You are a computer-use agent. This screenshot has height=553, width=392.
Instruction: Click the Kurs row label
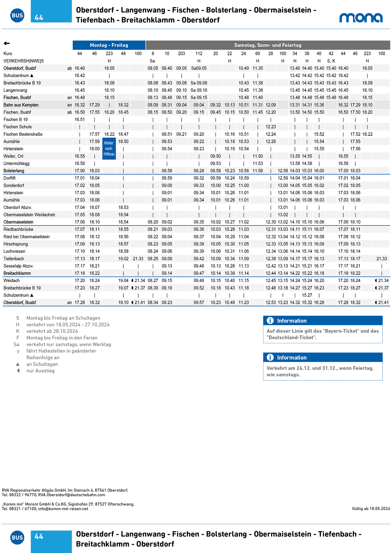point(8,53)
